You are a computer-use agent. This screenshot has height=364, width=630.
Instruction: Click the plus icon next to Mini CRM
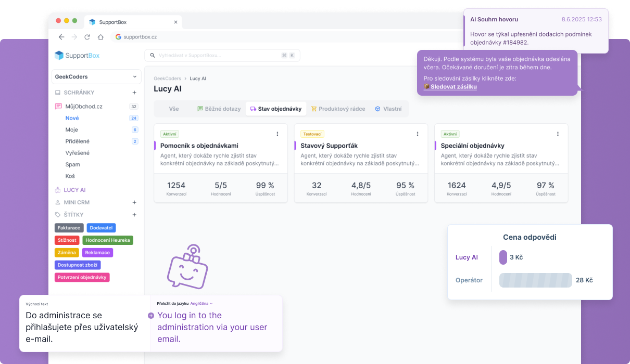134,202
